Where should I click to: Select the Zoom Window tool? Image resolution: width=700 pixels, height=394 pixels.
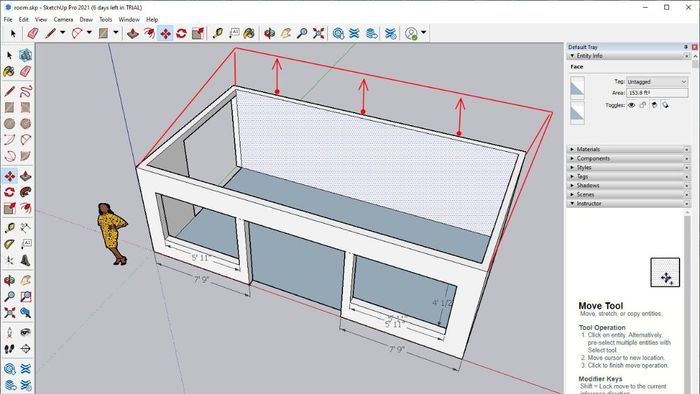pyautogui.click(x=25, y=296)
